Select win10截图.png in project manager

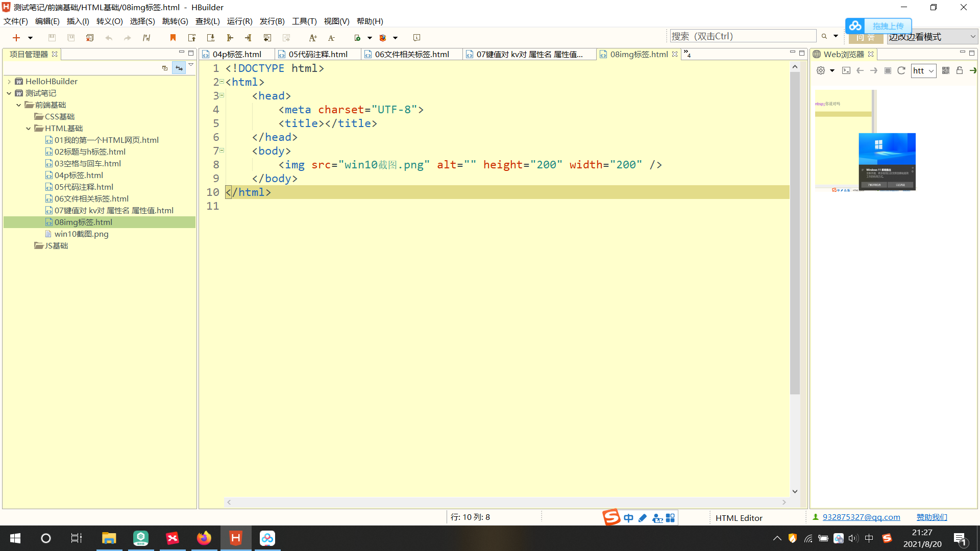point(81,234)
